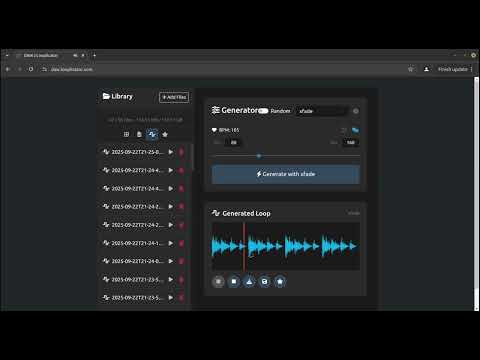Click the Generator sliders icon heading
Image resolution: width=480 pixels, height=360 pixels.
click(x=216, y=110)
